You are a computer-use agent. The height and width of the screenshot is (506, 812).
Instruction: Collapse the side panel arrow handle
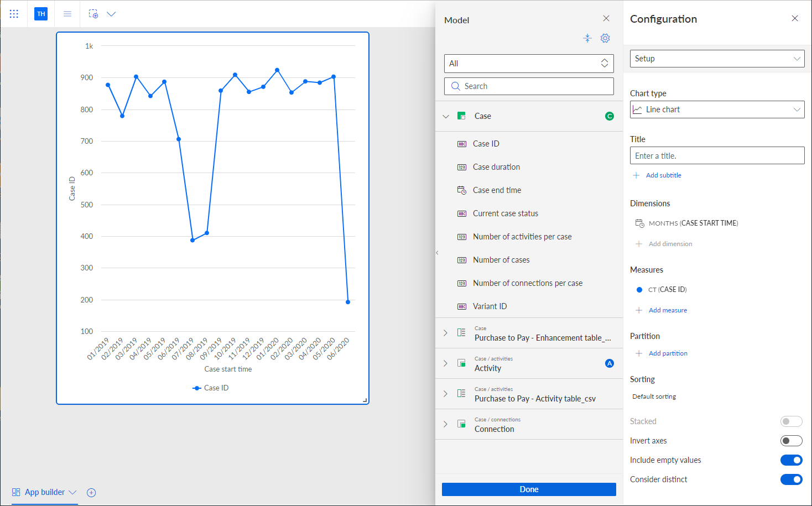437,253
